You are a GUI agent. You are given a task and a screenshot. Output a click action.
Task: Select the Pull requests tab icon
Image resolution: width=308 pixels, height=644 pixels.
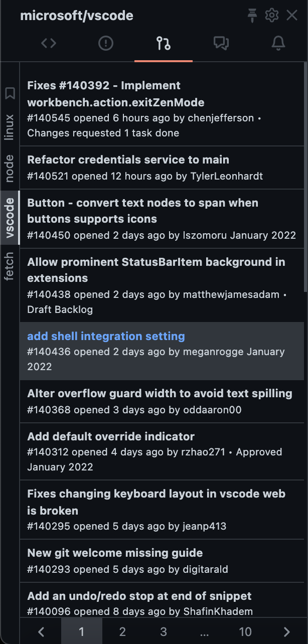pyautogui.click(x=164, y=44)
